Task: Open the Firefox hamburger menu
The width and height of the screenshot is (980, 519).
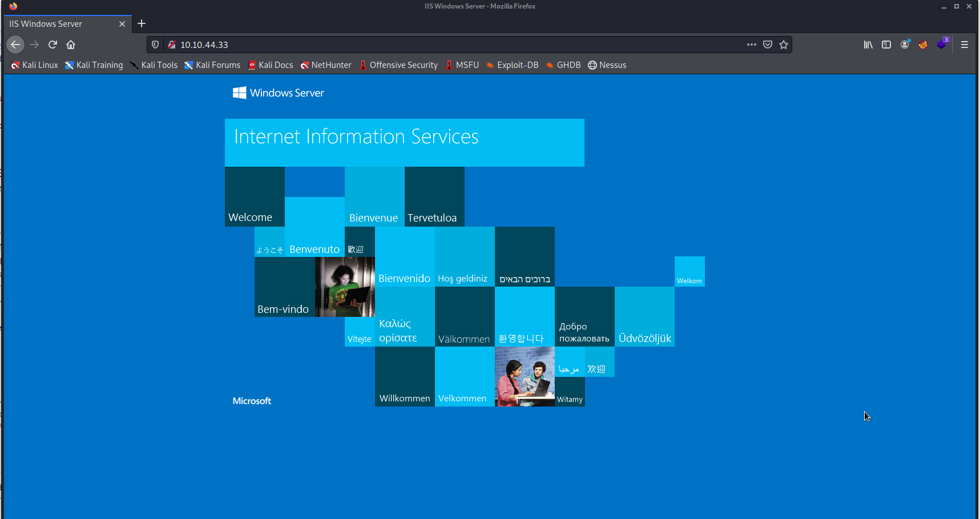Action: (965, 45)
